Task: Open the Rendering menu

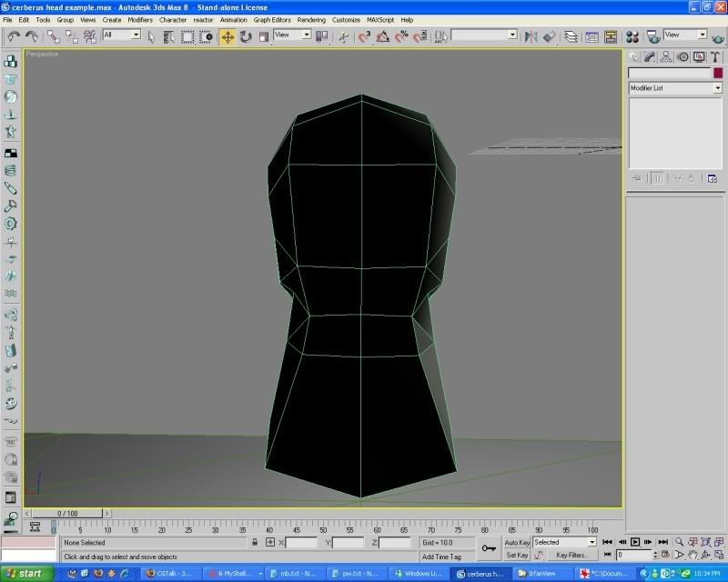Action: [x=311, y=19]
